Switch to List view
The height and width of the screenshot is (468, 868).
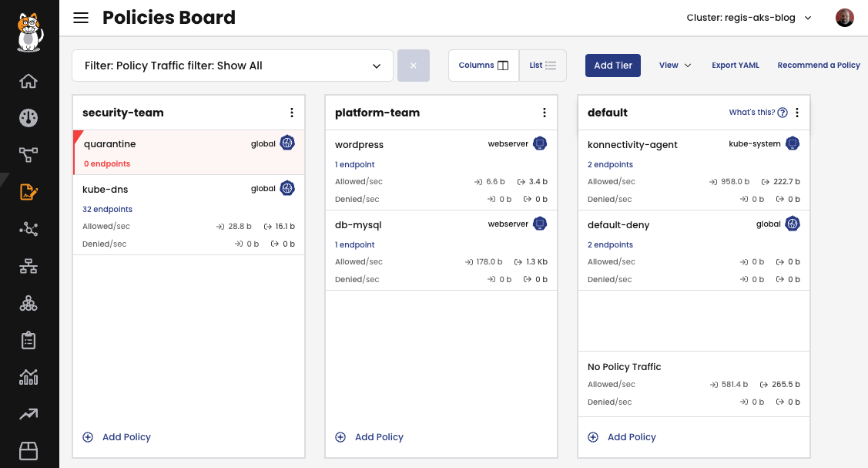click(x=542, y=66)
